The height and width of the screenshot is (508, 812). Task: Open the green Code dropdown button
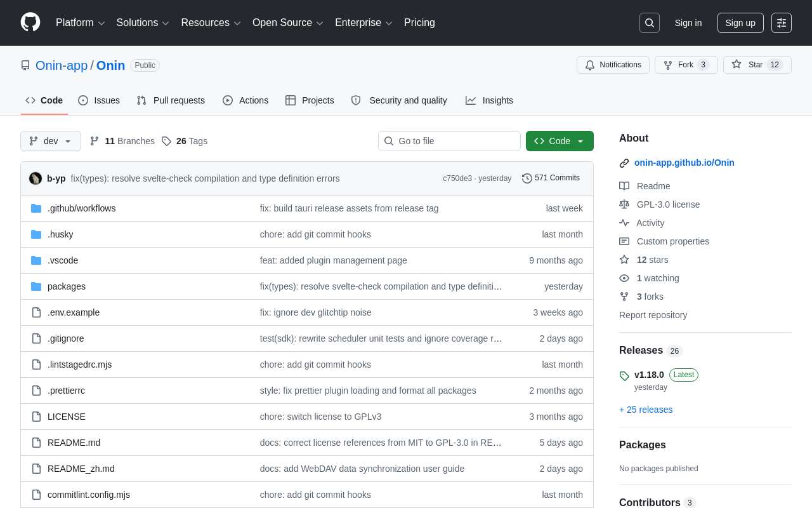click(560, 141)
